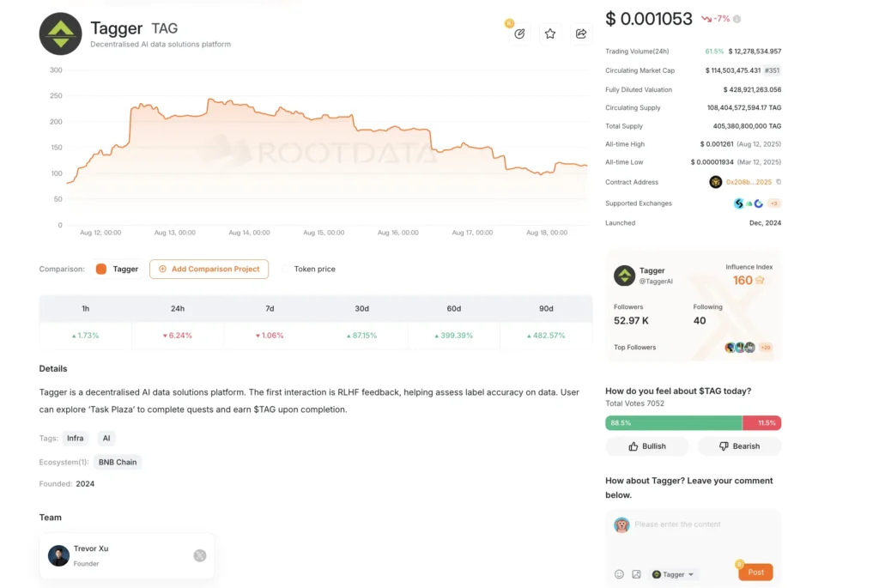Open the Tagger tag dropdown in the comment box
This screenshot has height=588, width=879.
tap(673, 574)
